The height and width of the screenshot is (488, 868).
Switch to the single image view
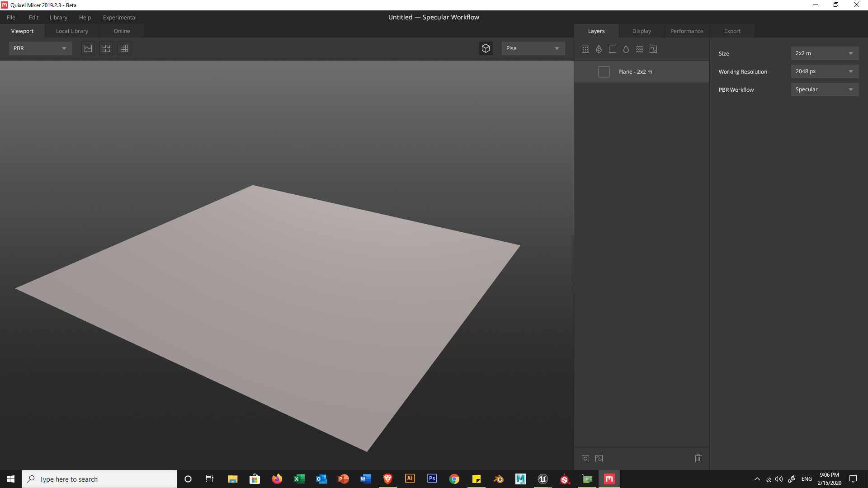tap(88, 48)
